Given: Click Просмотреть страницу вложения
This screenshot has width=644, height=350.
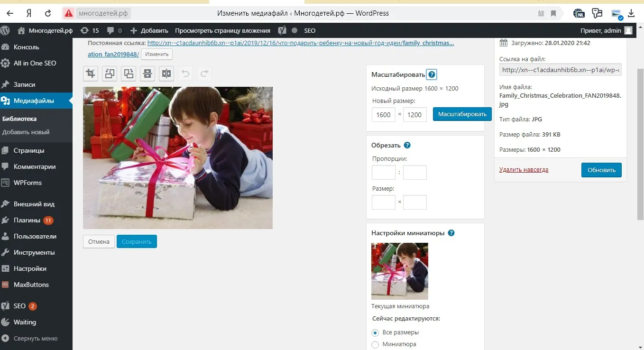Looking at the screenshot, I should click(x=222, y=30).
